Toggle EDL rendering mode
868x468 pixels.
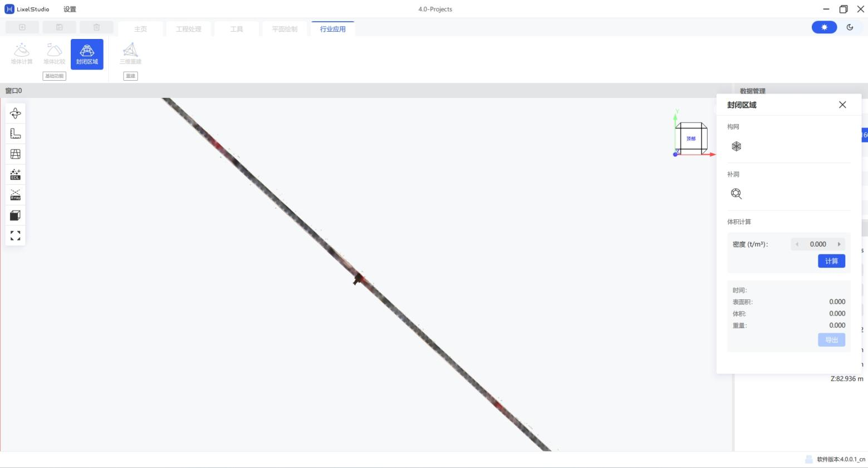[x=16, y=175]
